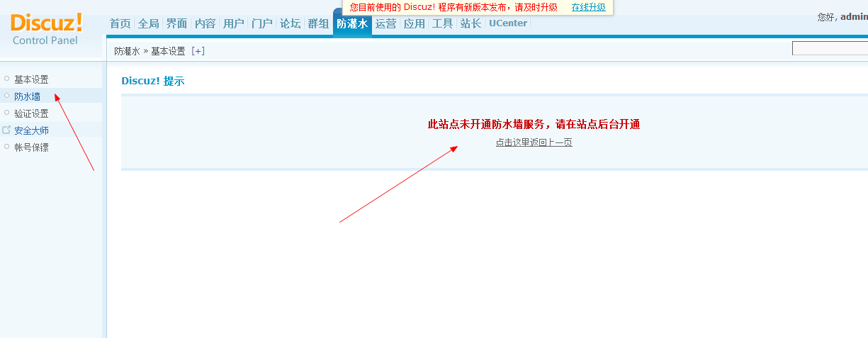Click the Discuz! Control Panel logo

click(47, 29)
